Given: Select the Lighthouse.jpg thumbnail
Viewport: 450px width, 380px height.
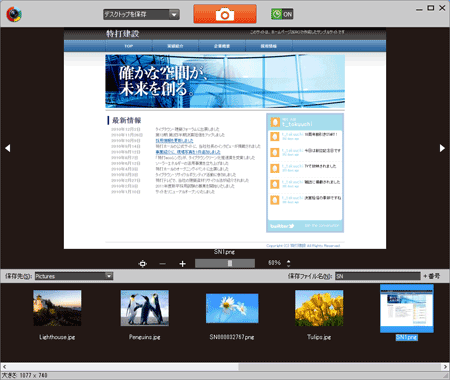Looking at the screenshot, I should click(x=57, y=308).
